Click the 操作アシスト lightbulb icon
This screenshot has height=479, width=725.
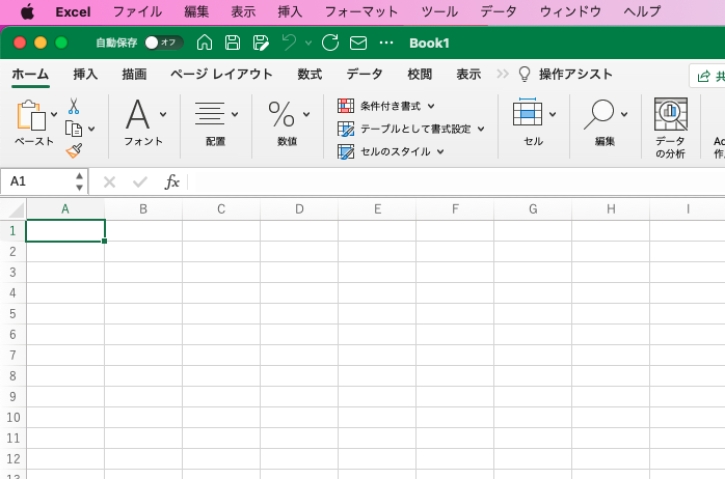(x=524, y=74)
